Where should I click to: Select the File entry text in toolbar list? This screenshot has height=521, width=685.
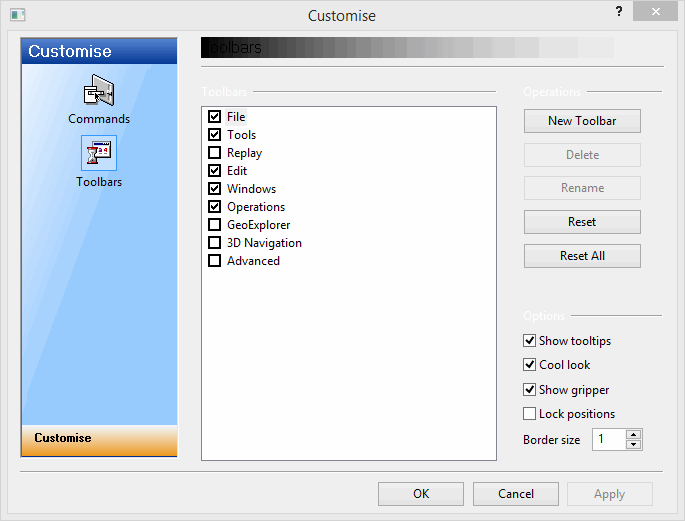[x=236, y=117]
